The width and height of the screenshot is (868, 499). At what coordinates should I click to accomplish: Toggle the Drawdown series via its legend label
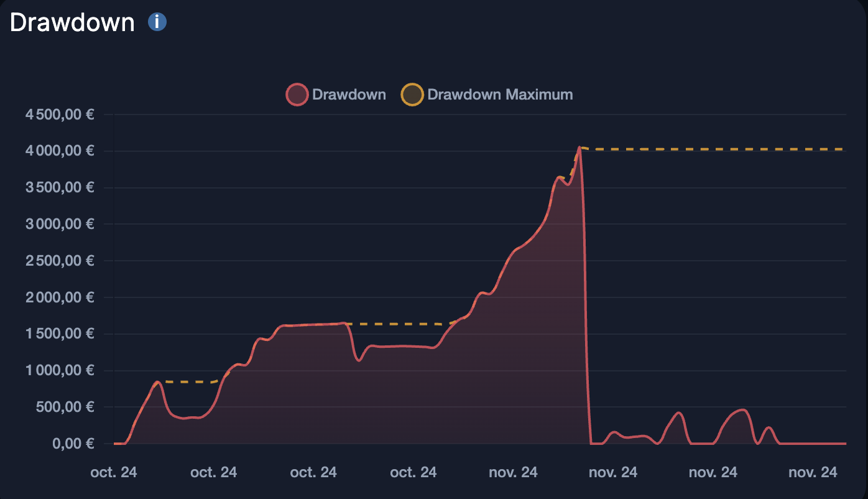click(x=349, y=95)
